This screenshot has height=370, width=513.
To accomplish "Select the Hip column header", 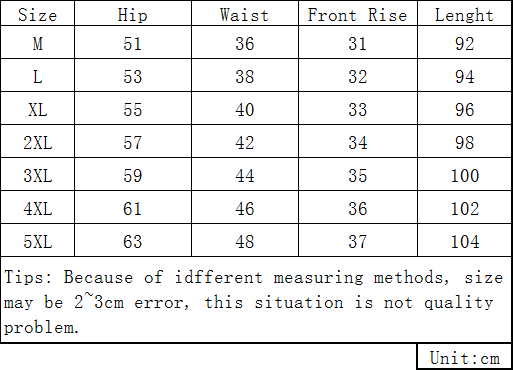I will tap(132, 15).
